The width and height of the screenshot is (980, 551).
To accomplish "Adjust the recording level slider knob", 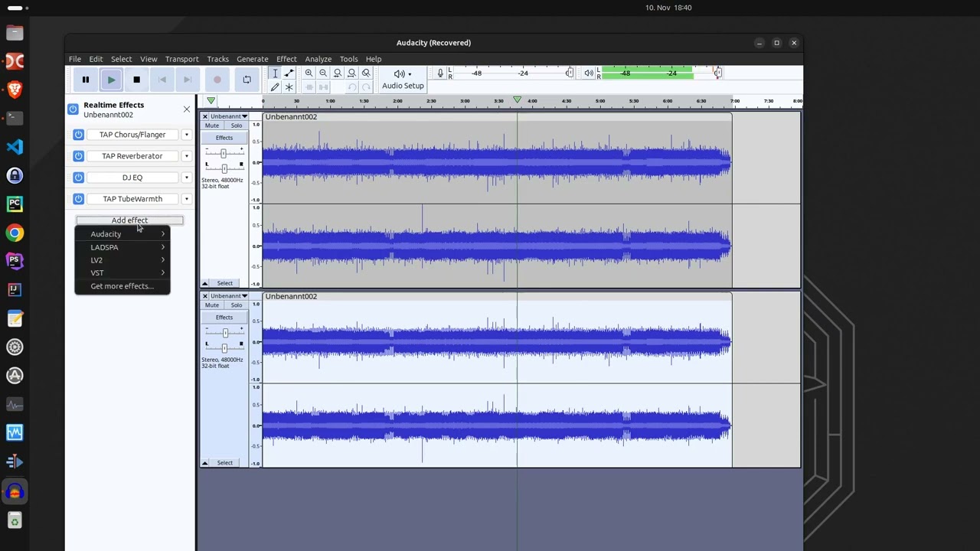I will [x=569, y=73].
